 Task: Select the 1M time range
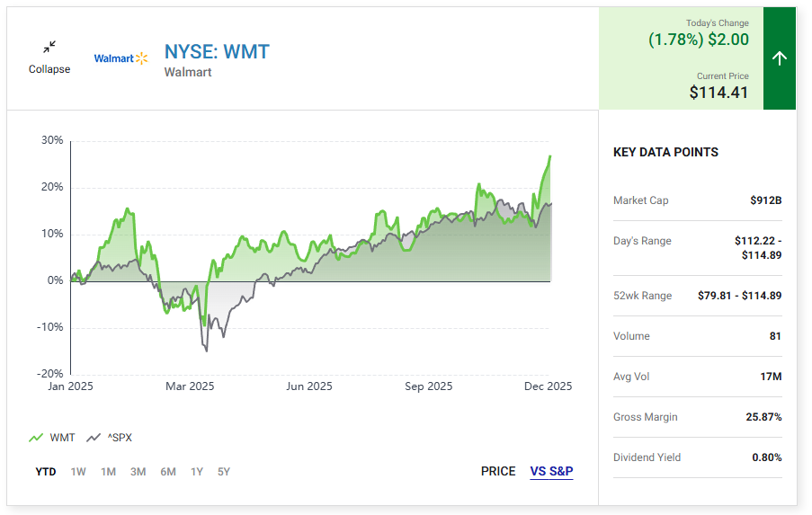click(108, 472)
